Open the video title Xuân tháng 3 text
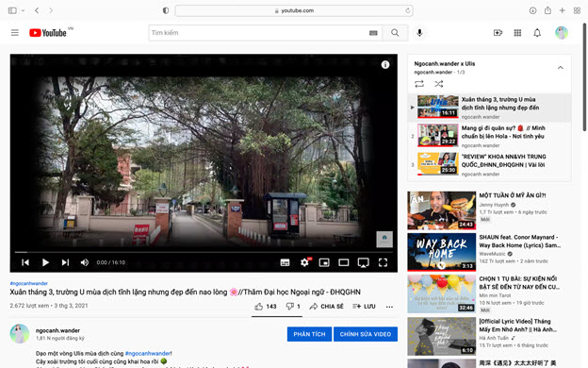588x368 pixels. 186,293
